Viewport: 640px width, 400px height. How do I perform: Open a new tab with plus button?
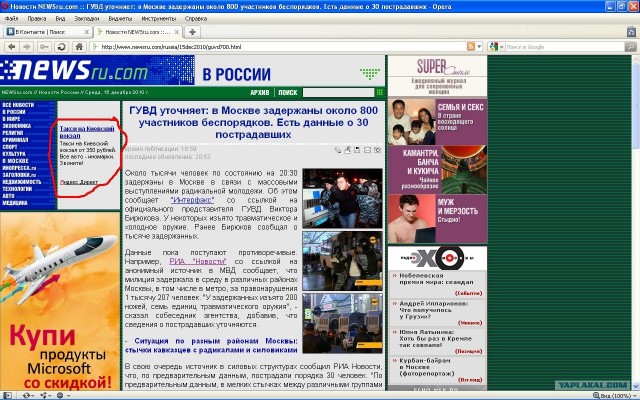click(x=192, y=32)
